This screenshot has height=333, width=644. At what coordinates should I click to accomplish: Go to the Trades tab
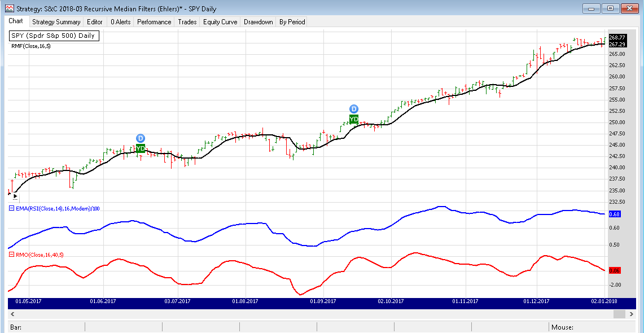pos(187,22)
